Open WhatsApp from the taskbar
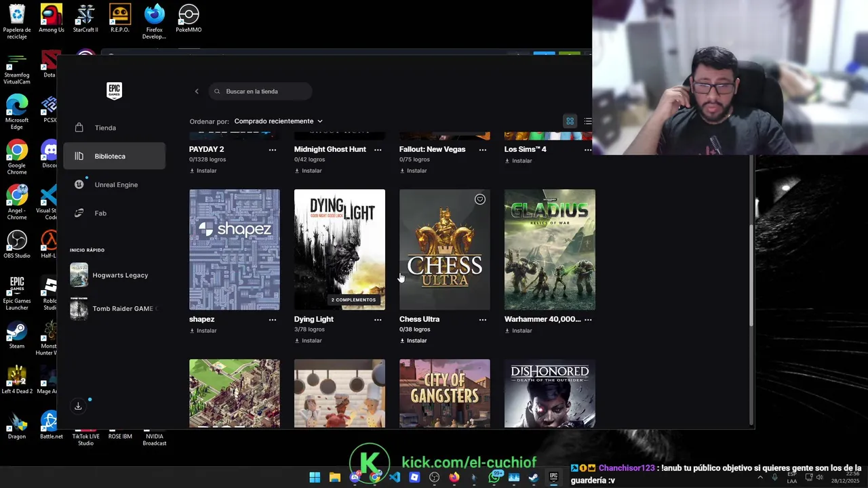Image resolution: width=868 pixels, height=488 pixels. (494, 477)
